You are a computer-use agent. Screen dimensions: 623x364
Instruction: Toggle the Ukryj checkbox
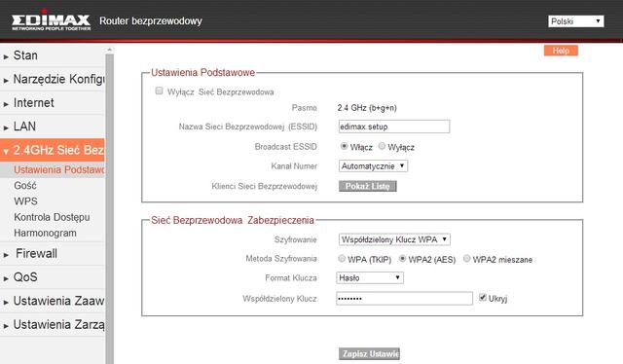pos(483,297)
